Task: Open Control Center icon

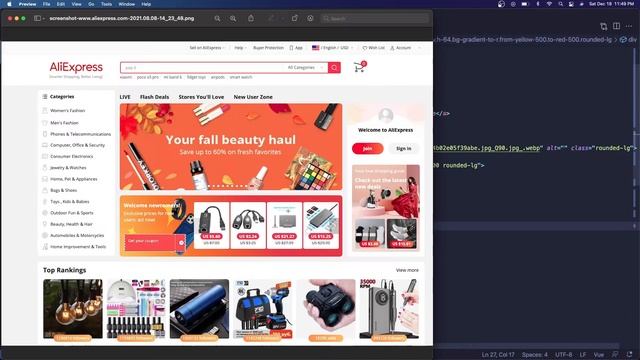Action: click(x=571, y=4)
